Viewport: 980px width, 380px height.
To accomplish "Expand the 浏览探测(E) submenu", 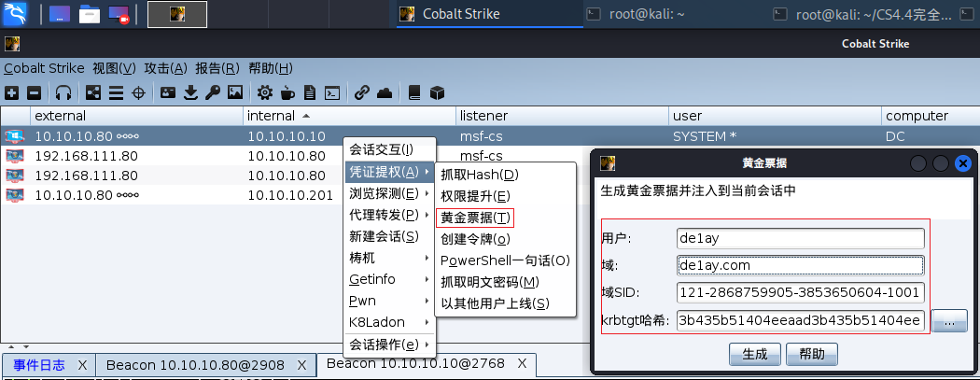I will click(389, 193).
